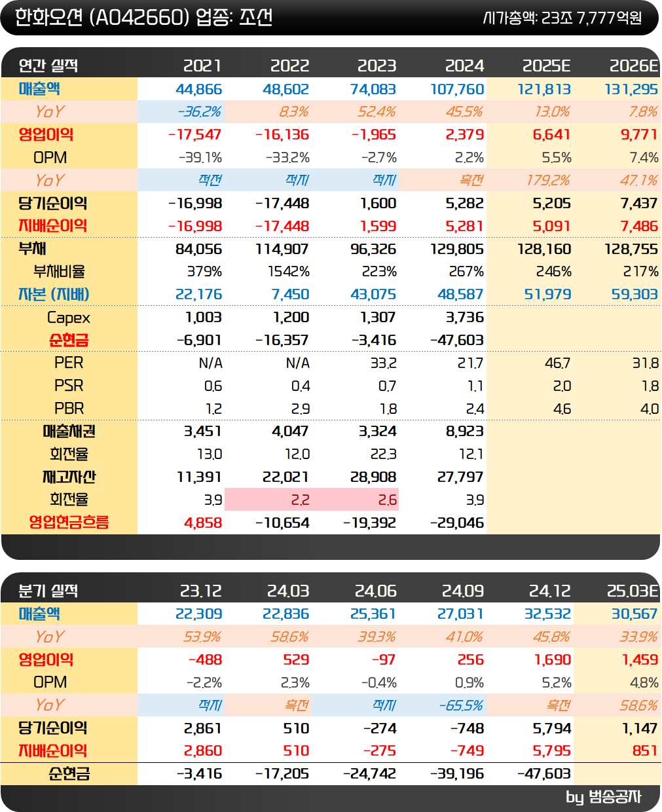
Task: Click 2026E operating profit 9,771
Action: [639, 135]
